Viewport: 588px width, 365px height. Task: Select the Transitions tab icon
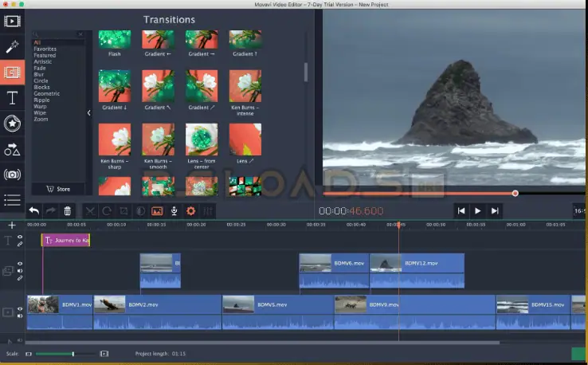click(12, 72)
